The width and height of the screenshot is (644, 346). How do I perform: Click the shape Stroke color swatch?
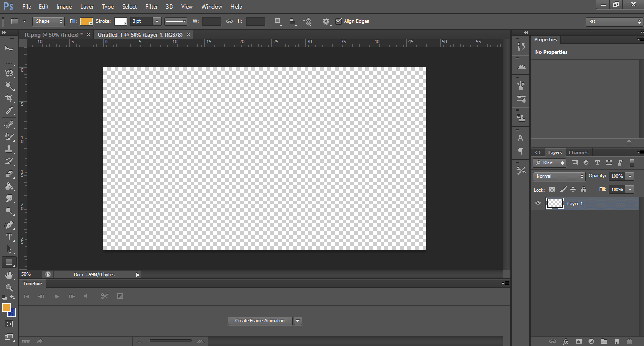click(x=121, y=21)
